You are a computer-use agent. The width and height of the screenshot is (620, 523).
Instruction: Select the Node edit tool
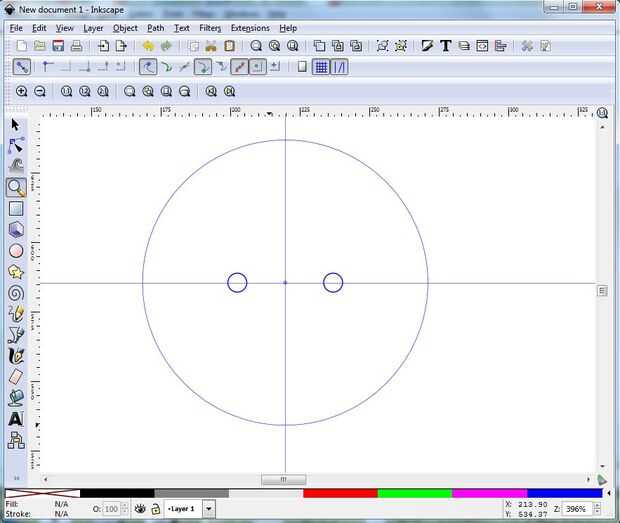click(16, 145)
